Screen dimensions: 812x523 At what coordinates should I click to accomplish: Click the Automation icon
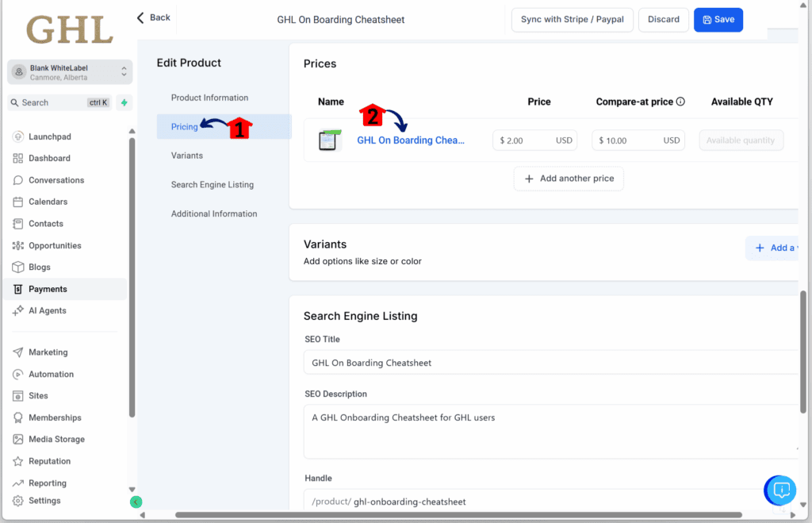pyautogui.click(x=18, y=374)
